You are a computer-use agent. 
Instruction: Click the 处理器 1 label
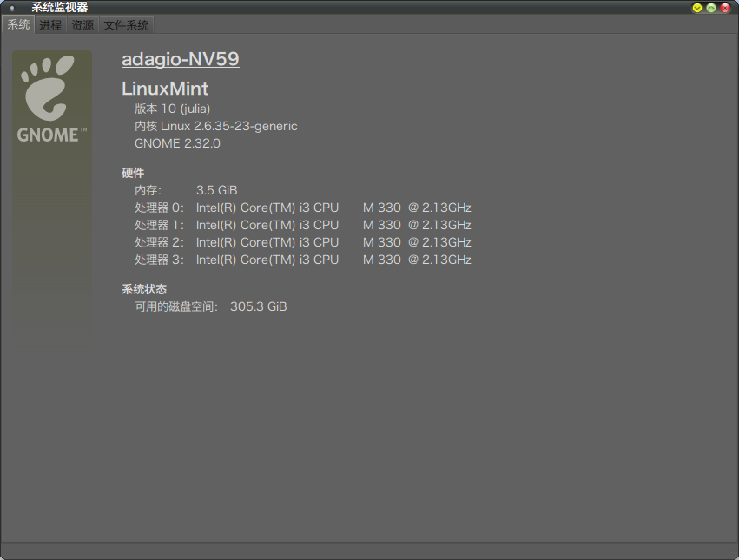[159, 226]
